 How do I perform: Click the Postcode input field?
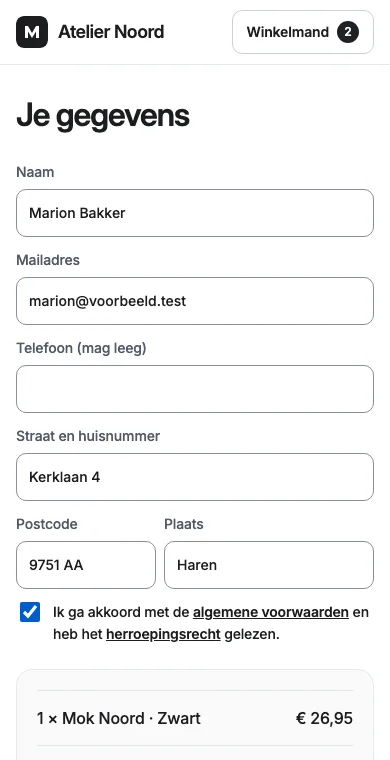coord(86,565)
